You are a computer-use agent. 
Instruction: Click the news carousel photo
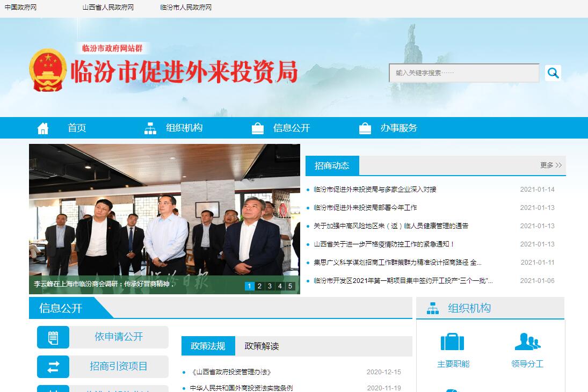(164, 215)
